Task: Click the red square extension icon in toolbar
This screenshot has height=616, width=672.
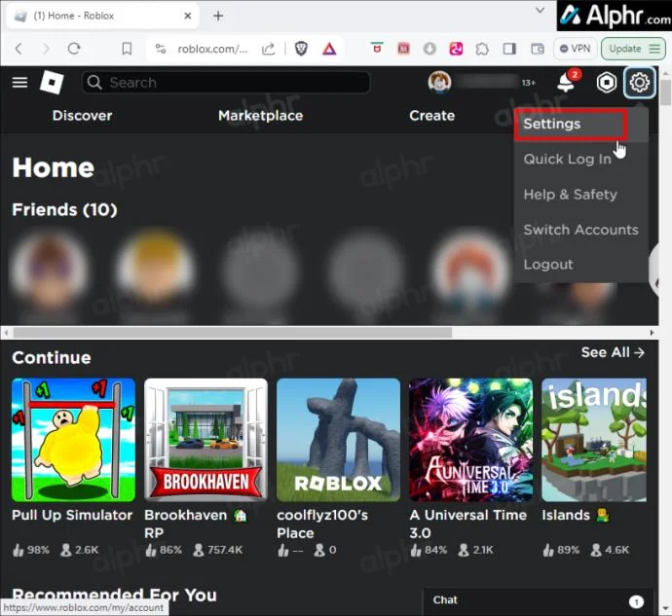Action: [x=403, y=49]
